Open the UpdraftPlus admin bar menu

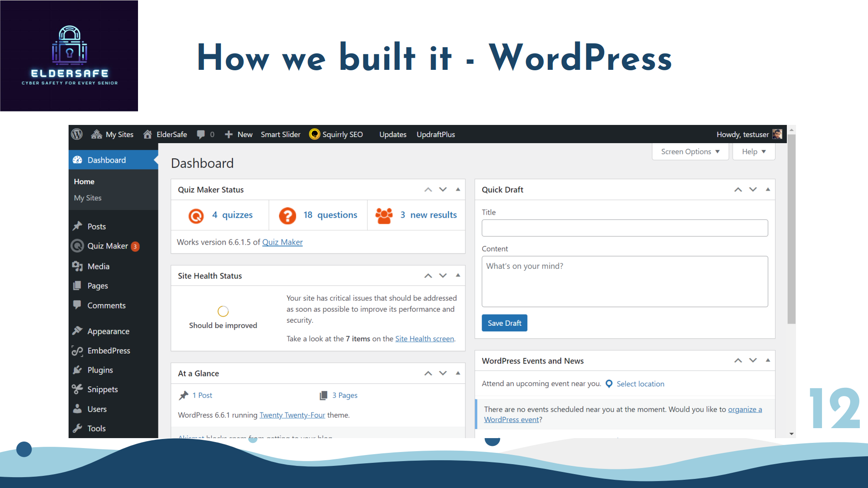click(436, 134)
